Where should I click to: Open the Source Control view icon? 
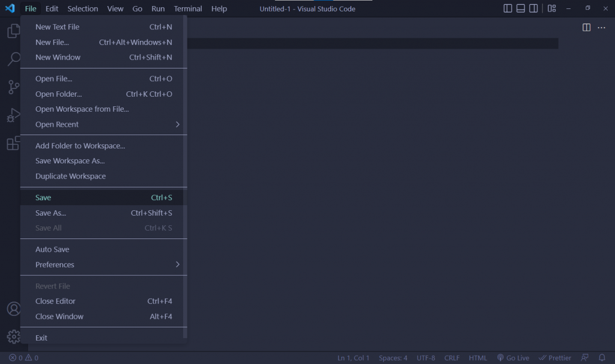[x=13, y=87]
